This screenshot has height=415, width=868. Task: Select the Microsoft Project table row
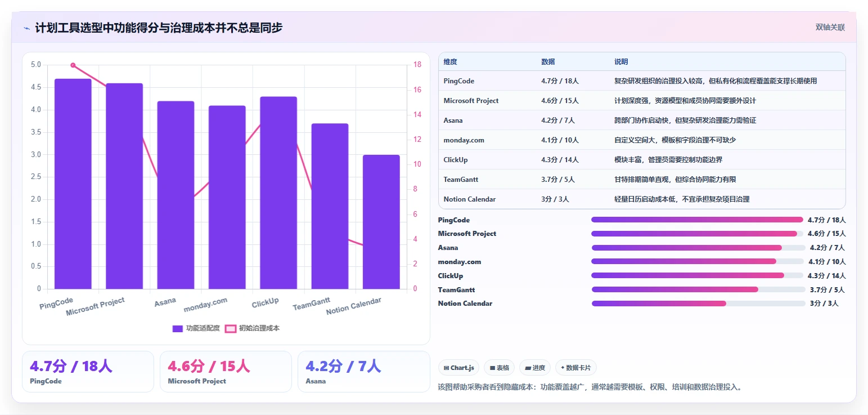coord(642,101)
